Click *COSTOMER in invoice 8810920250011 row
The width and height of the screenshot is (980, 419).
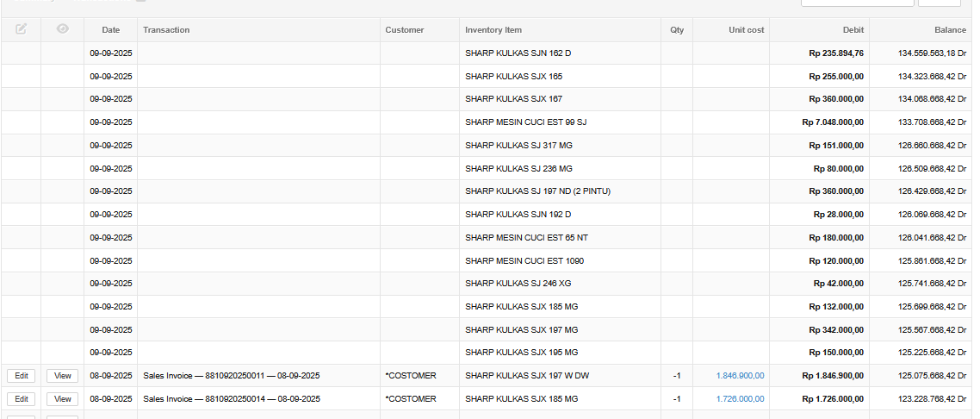[411, 376]
